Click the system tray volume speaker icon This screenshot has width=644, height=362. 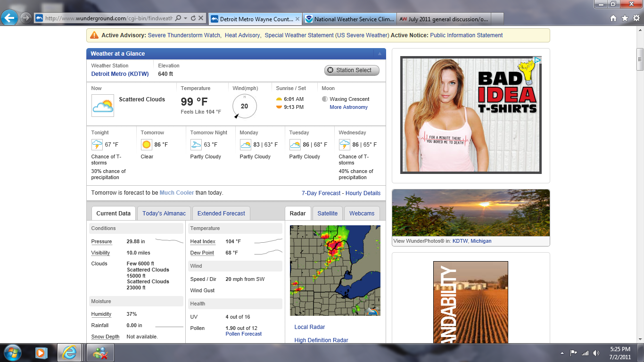coord(596,353)
